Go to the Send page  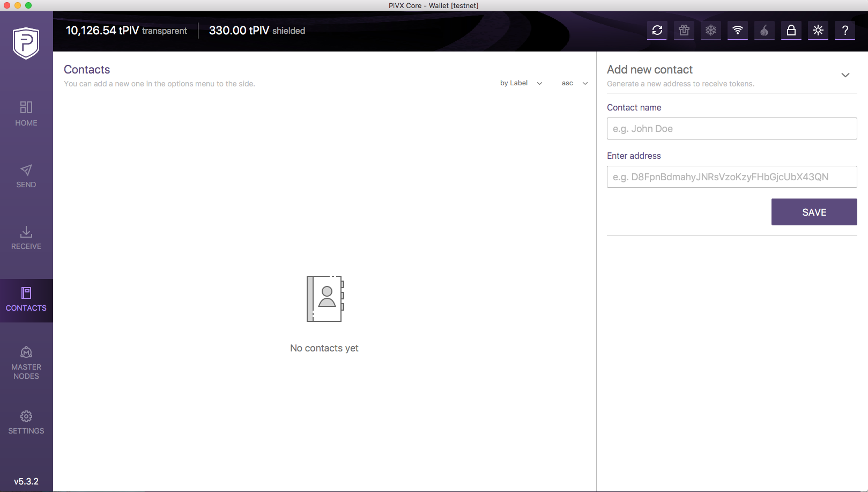(26, 176)
